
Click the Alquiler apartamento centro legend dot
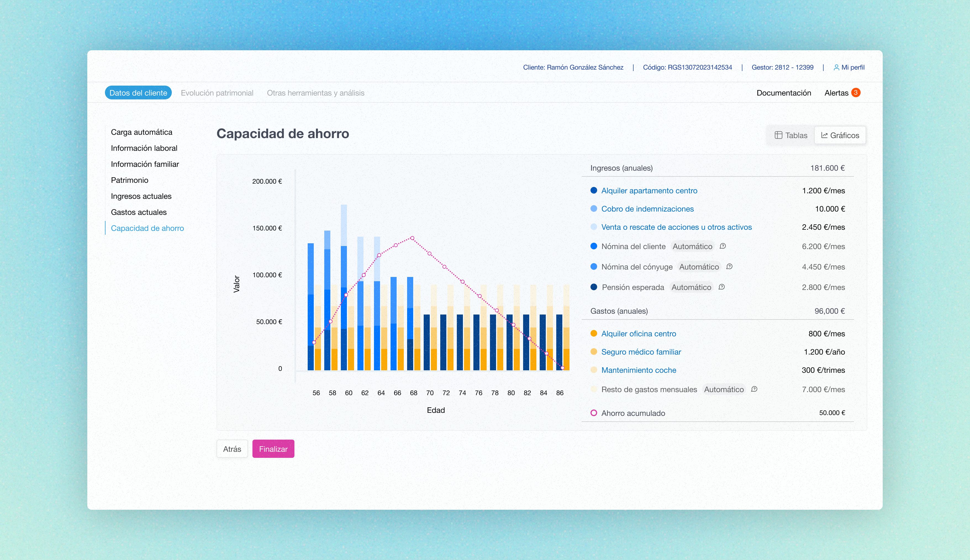pyautogui.click(x=594, y=190)
